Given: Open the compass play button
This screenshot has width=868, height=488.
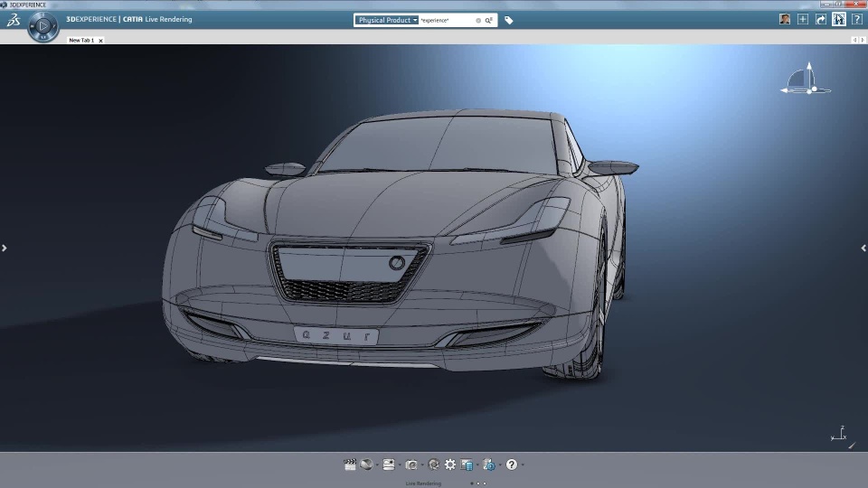Looking at the screenshot, I should [42, 27].
